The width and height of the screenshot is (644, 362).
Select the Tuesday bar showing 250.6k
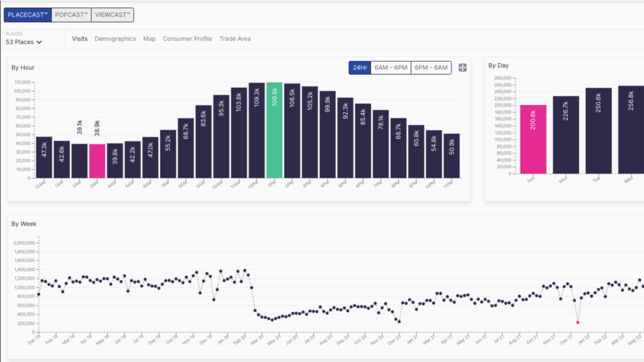598,131
